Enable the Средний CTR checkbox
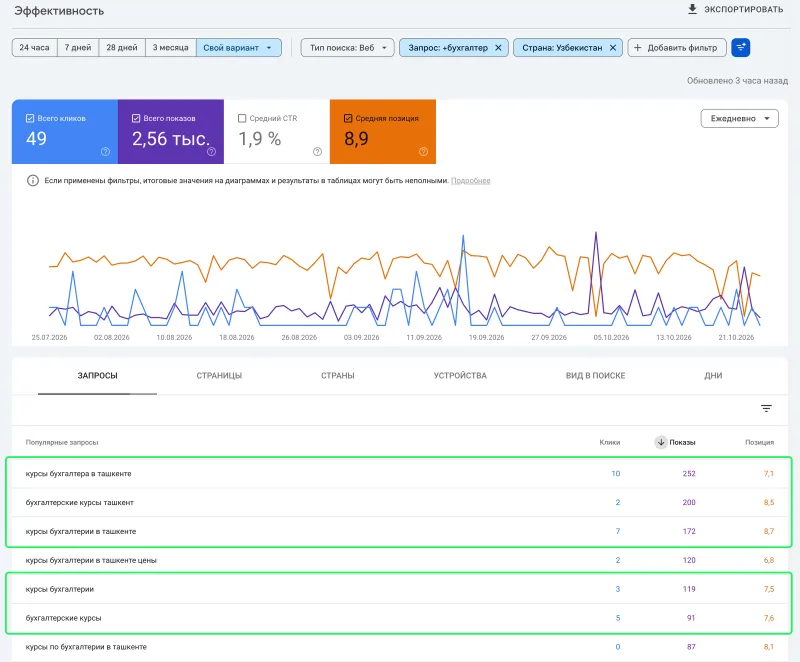800x662 pixels. (242, 118)
